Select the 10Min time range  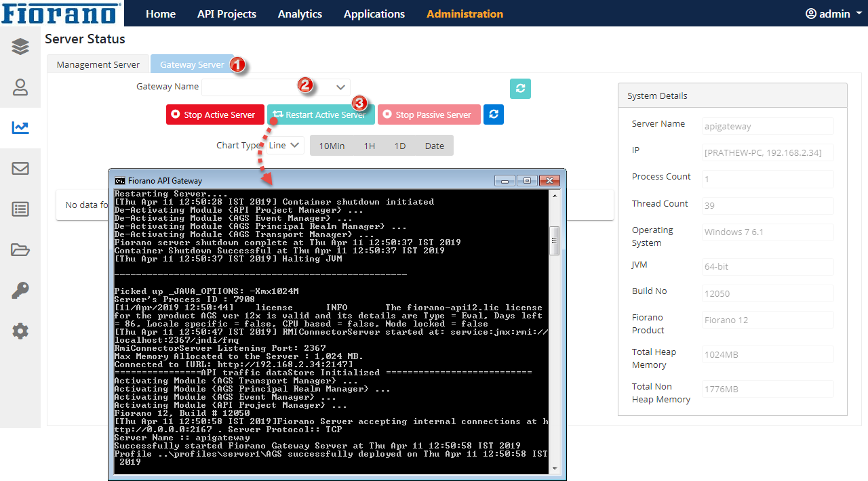332,146
